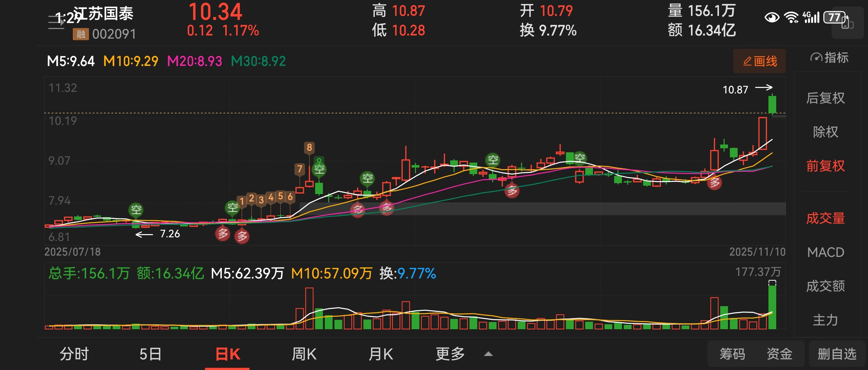This screenshot has width=868, height=370.
Task: Open the 画线 draw line tool
Action: point(759,61)
